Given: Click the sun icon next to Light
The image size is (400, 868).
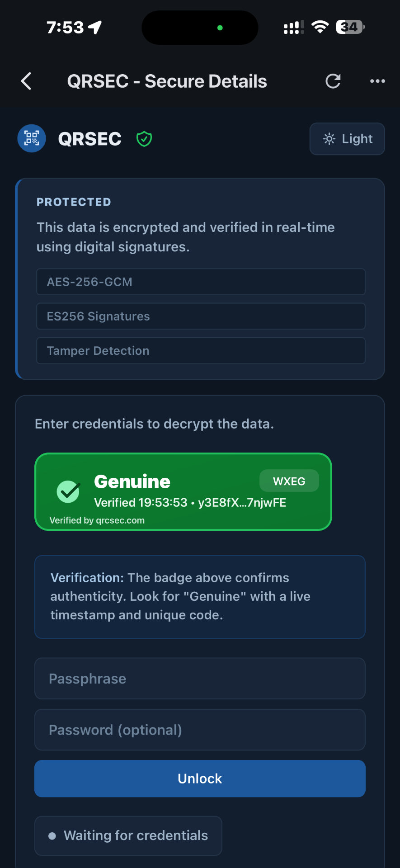Looking at the screenshot, I should (x=329, y=139).
